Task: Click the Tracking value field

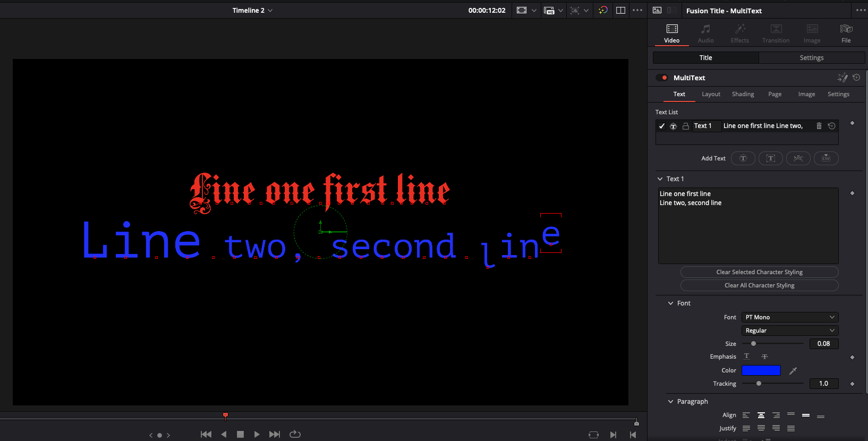Action: coord(824,384)
